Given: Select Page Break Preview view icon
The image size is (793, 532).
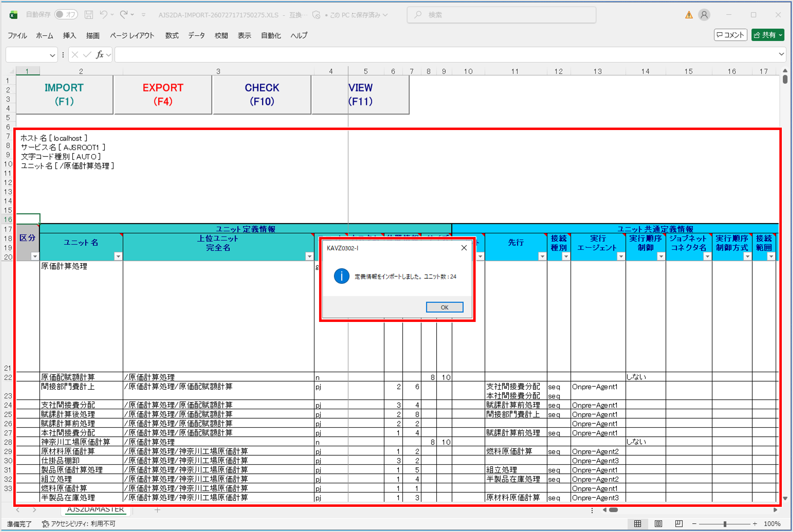Looking at the screenshot, I should [679, 524].
